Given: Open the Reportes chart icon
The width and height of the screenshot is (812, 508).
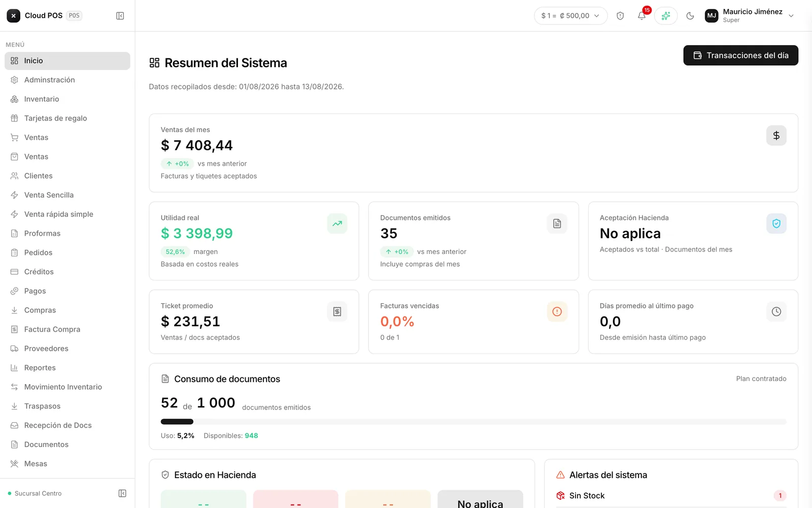Looking at the screenshot, I should coord(14,368).
